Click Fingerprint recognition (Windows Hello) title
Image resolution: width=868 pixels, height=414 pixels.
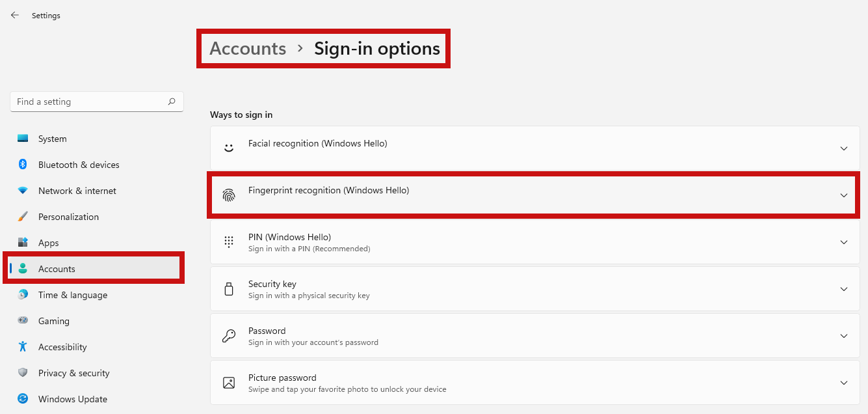pyautogui.click(x=328, y=190)
